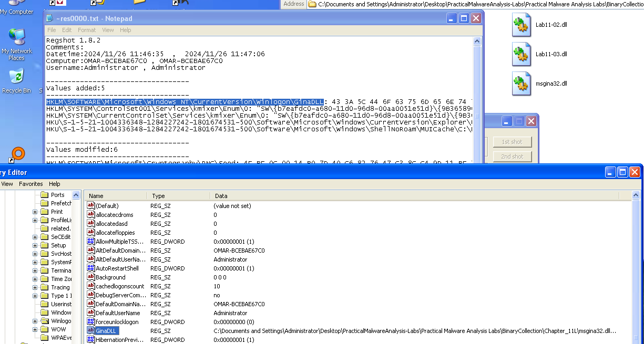Select the AutoRestartShell DWORD value icon
The width and height of the screenshot is (644, 344).
91,268
